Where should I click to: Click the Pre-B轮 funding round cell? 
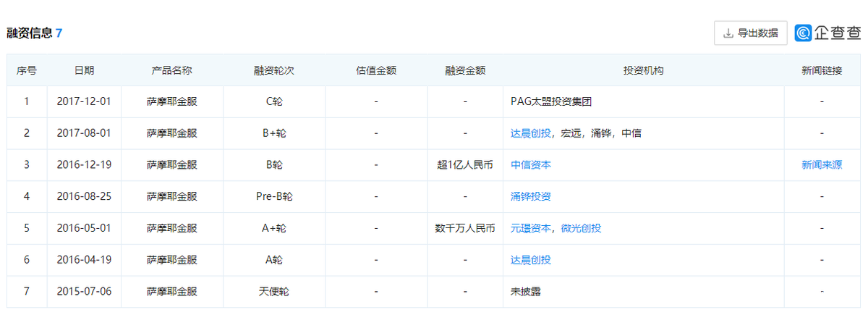pyautogui.click(x=274, y=197)
